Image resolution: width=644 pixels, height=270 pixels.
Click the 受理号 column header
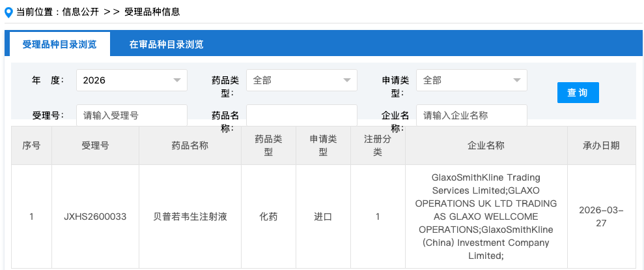point(95,145)
